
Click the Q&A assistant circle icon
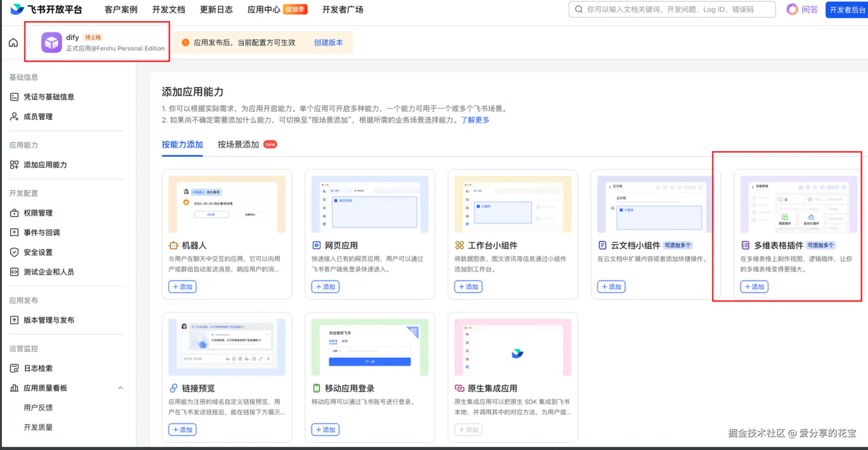click(x=792, y=10)
